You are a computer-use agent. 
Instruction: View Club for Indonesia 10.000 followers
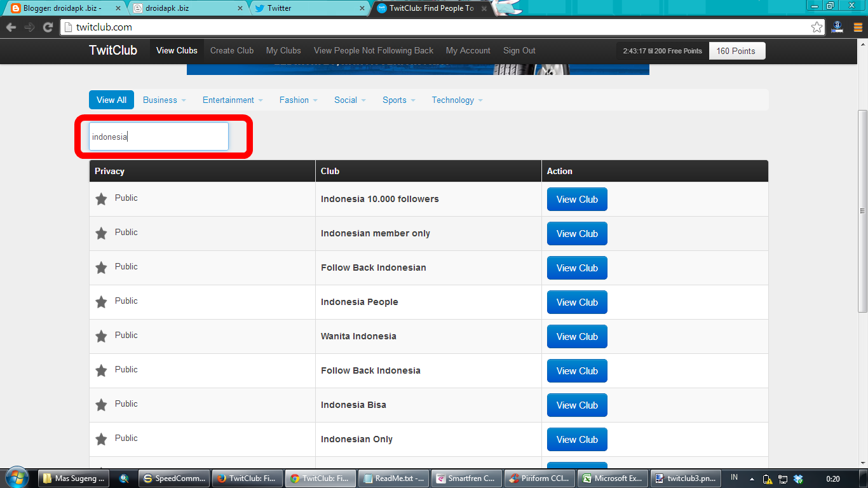pos(577,200)
